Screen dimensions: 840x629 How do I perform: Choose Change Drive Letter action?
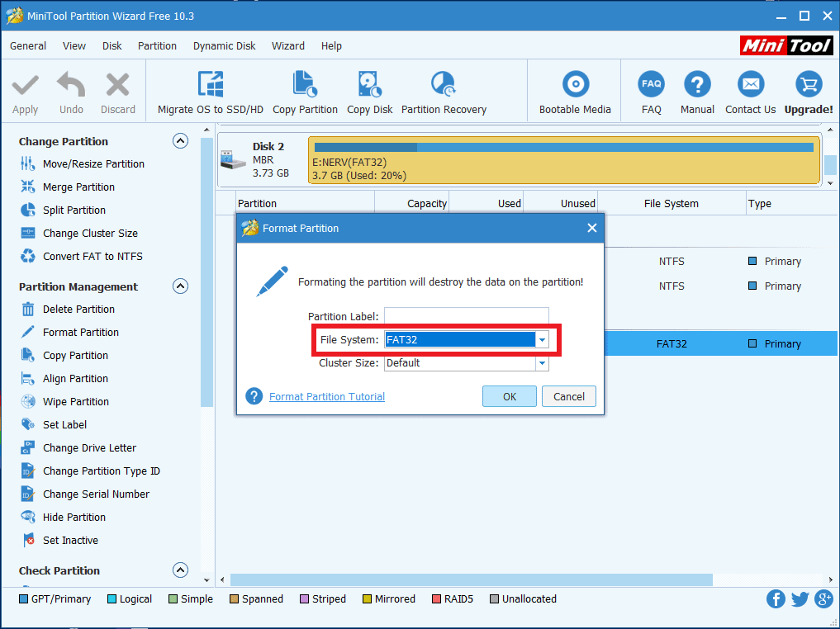pyautogui.click(x=78, y=447)
